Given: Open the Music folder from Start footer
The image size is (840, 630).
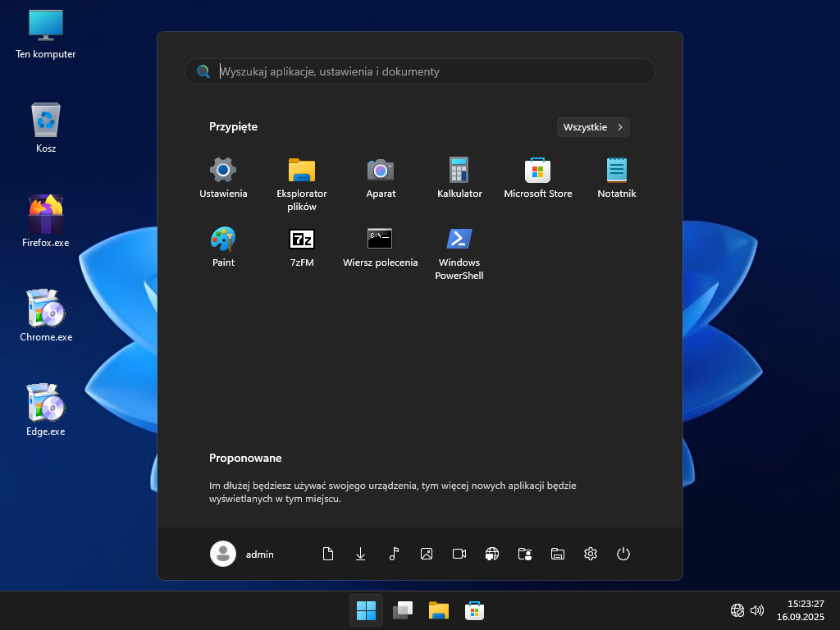Looking at the screenshot, I should point(394,554).
